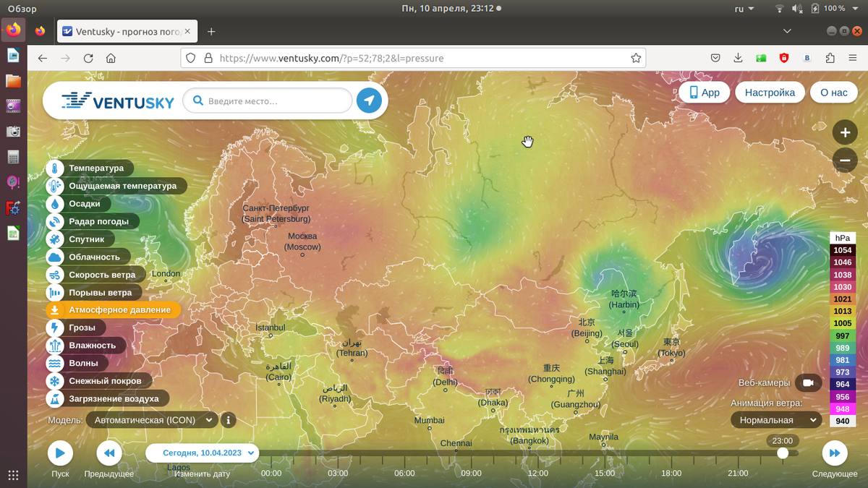Viewport: 868px width, 488px height.
Task: Click the site security shield icon
Action: (x=191, y=58)
